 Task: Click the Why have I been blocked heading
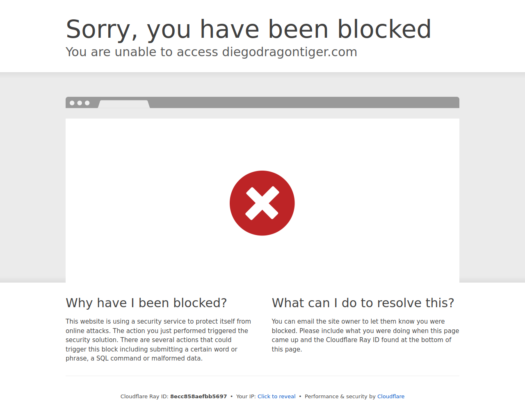click(146, 303)
